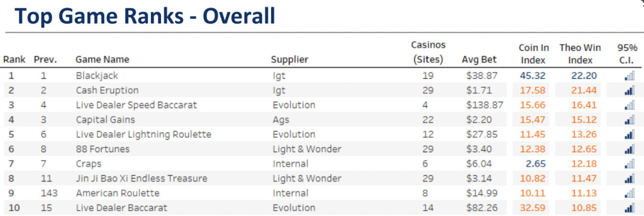Click the Avg Bet column header
This screenshot has height=216, width=644.
[x=479, y=59]
